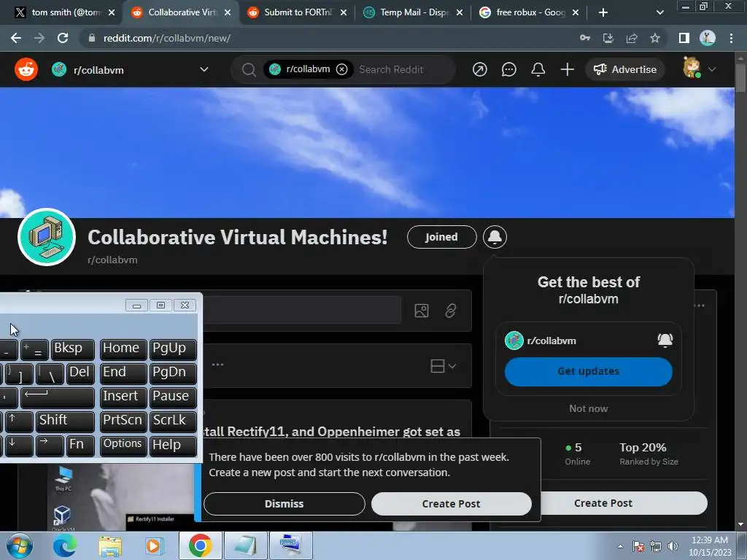747x560 pixels.
Task: Open Microsoft Edge from taskbar
Action: (65, 545)
